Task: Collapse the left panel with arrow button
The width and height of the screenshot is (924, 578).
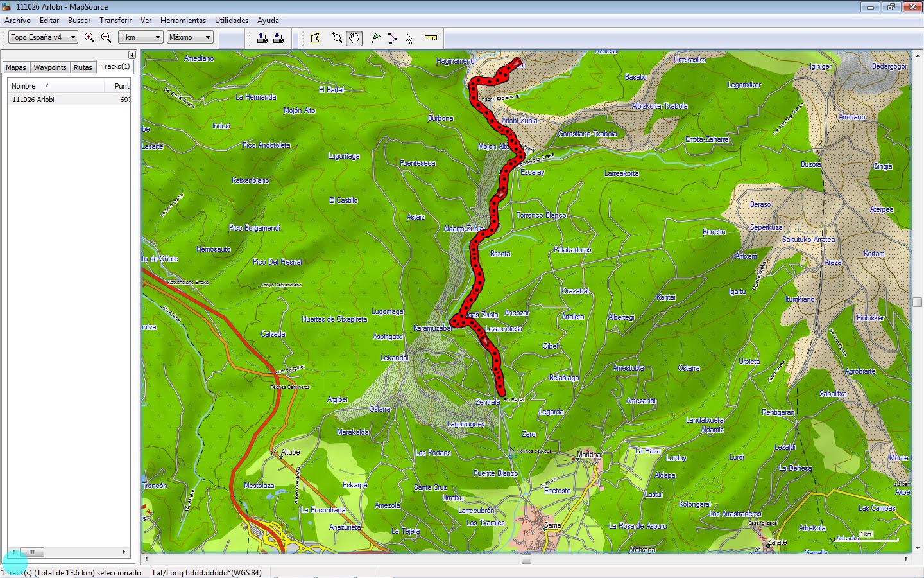Action: [x=132, y=55]
